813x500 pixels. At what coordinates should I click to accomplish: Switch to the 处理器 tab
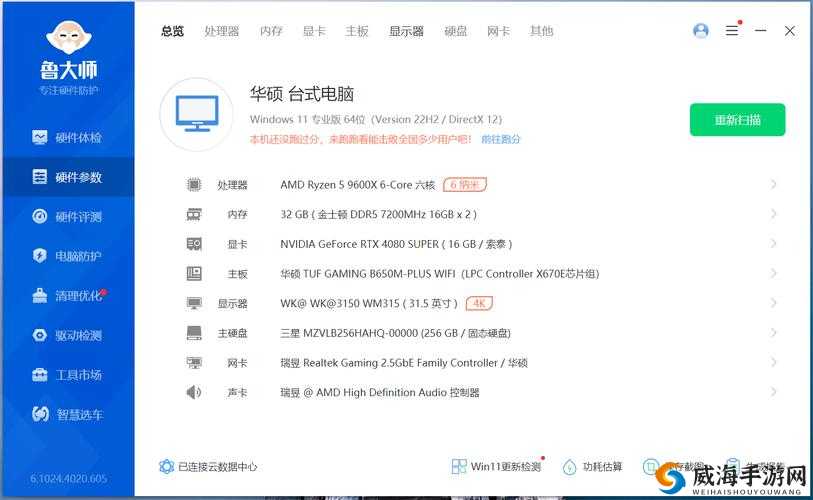click(221, 31)
